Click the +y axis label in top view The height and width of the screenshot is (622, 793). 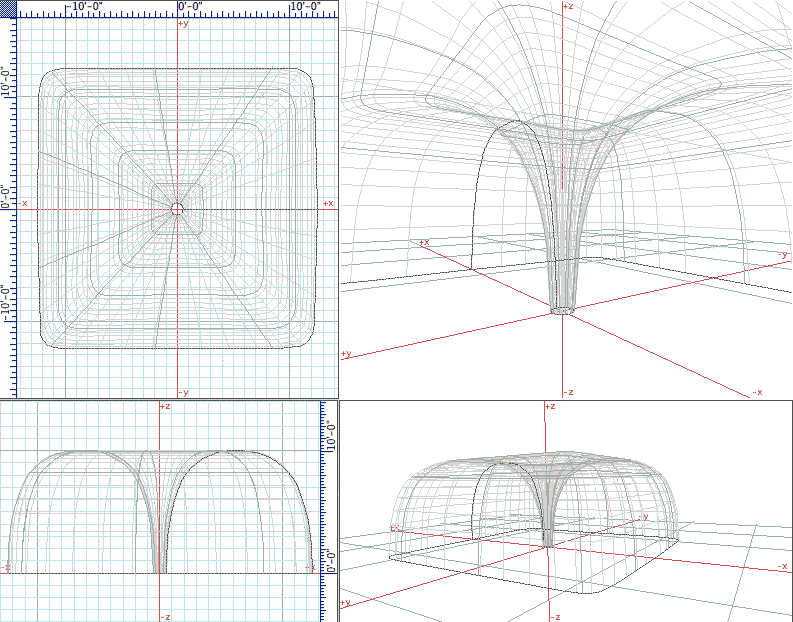[x=182, y=22]
